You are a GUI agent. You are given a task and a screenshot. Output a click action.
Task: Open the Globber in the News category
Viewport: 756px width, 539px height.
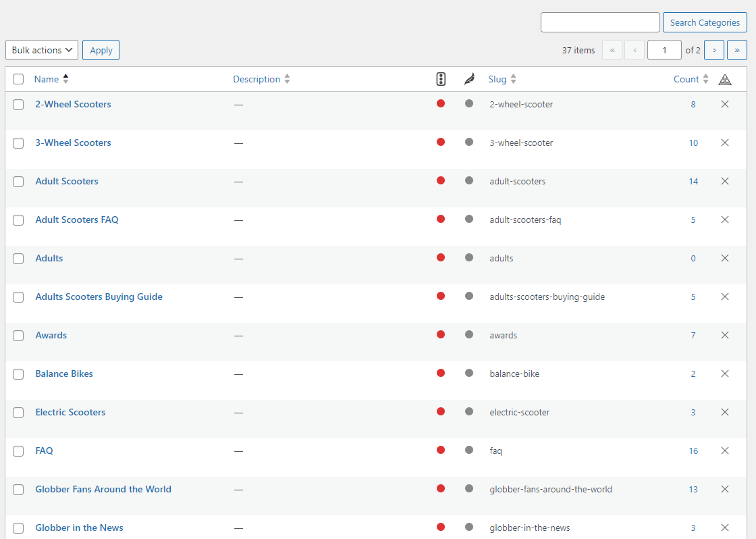click(x=79, y=528)
